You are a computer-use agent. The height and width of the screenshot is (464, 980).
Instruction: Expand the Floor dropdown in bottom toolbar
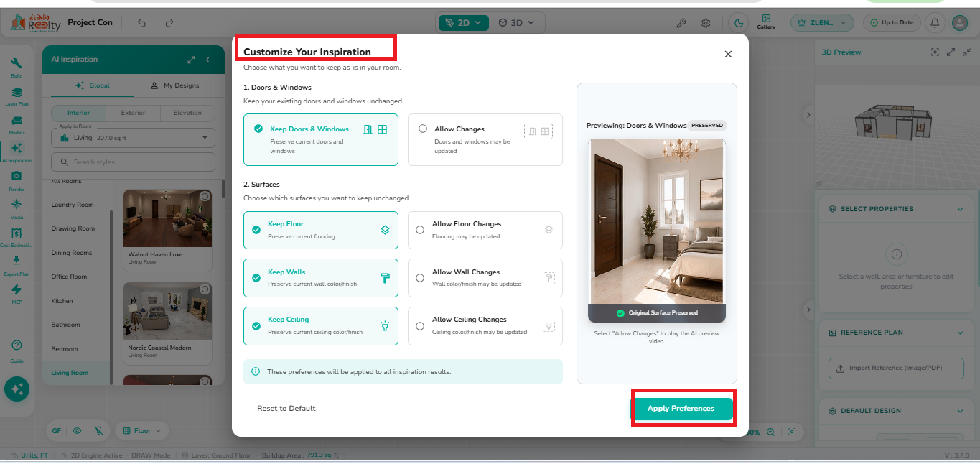tap(141, 431)
